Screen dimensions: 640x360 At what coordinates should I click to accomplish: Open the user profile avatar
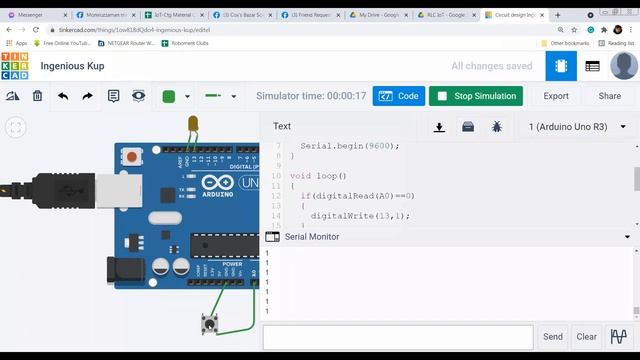click(x=624, y=66)
